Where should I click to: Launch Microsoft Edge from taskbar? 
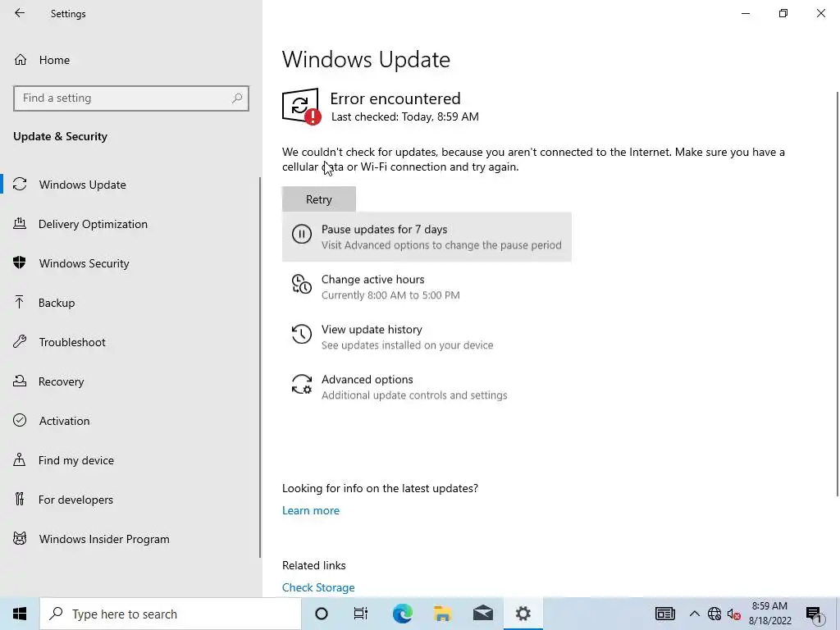[402, 614]
